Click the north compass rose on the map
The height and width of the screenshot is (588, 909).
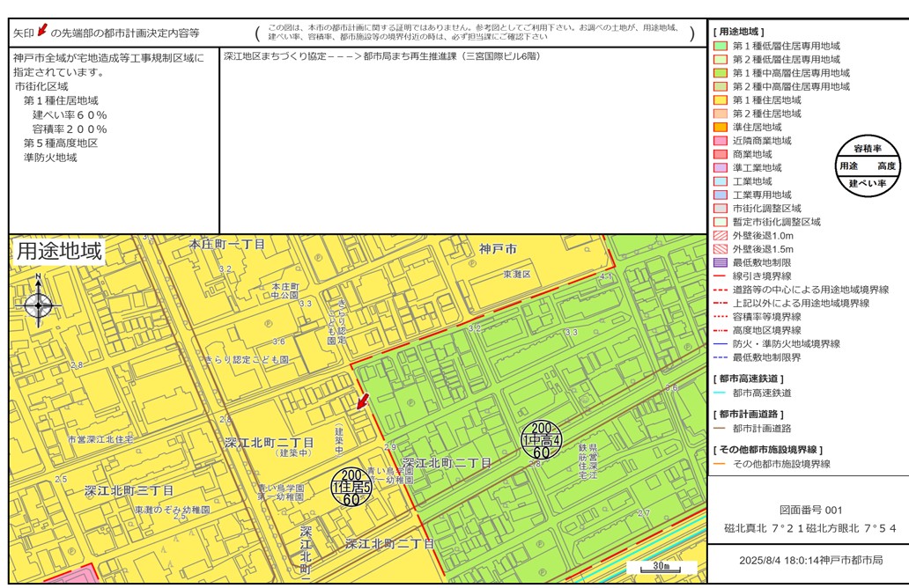pos(39,305)
